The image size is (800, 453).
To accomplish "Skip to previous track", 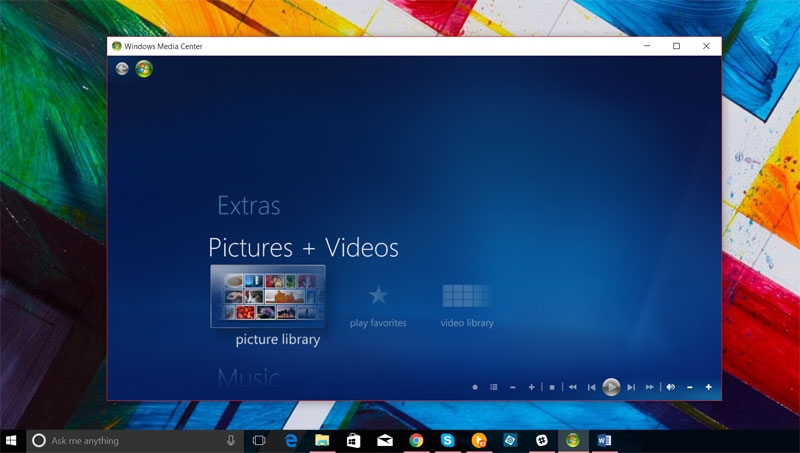I will coord(591,387).
